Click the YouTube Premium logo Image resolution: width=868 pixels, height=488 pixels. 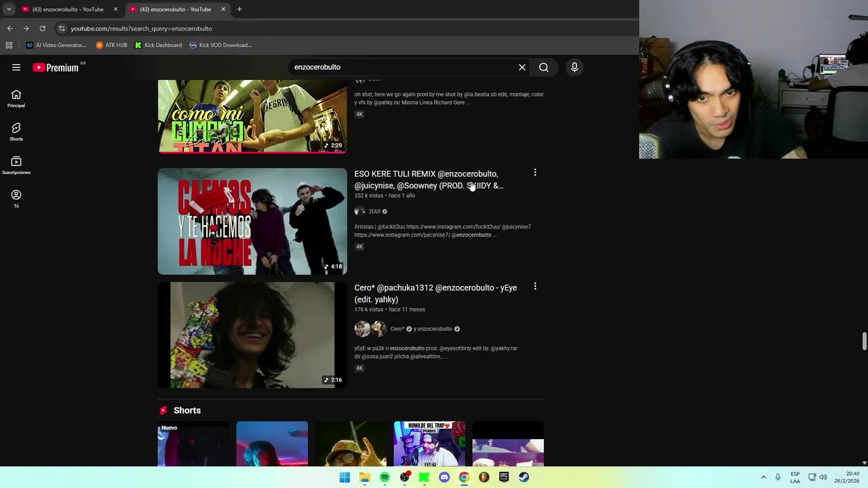[56, 67]
